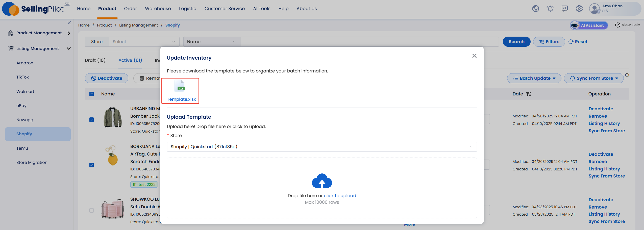
Task: Download the Template.xlsx link
Action: click(181, 99)
